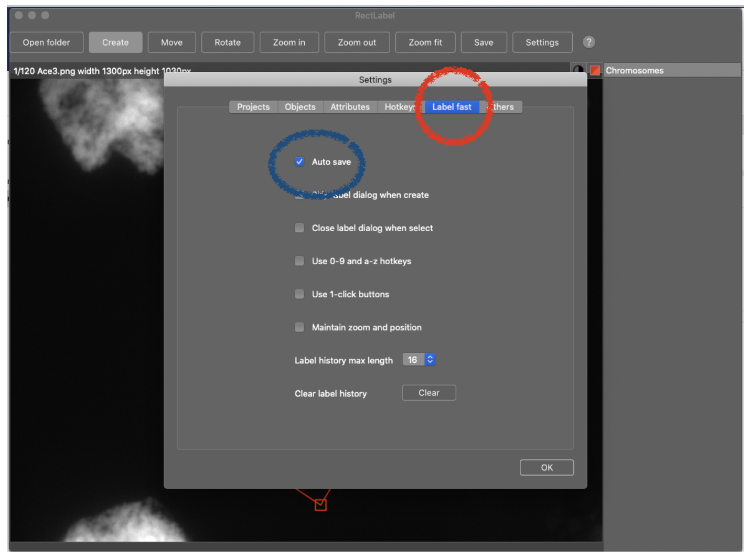Select the Attributes tab

click(x=350, y=107)
